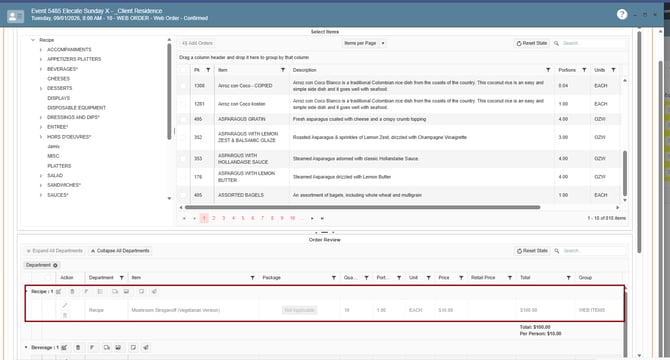Select the PLATTERS category
This screenshot has width=670, height=360.
(59, 166)
